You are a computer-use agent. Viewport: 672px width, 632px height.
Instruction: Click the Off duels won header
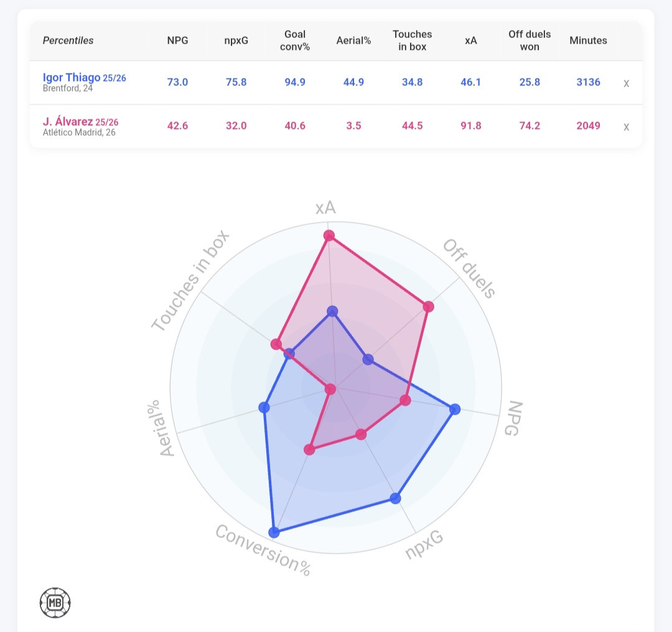(x=530, y=40)
